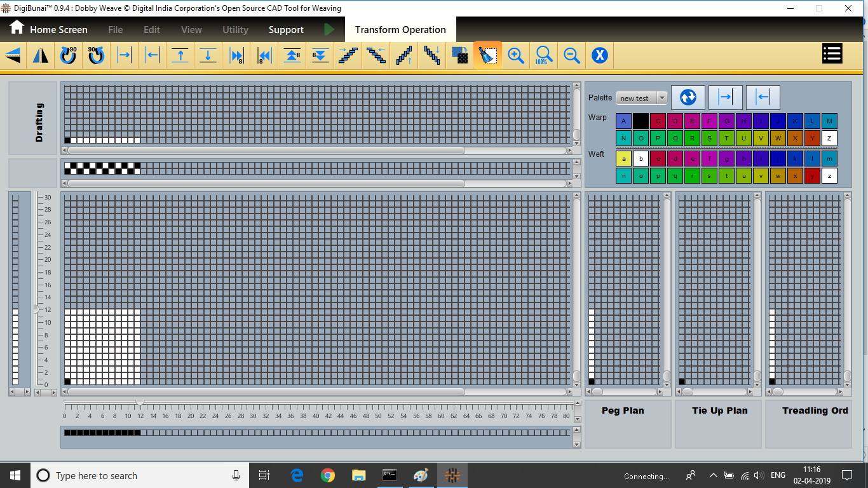Select the clear brush tool icon
Screen dimensions: 868x488
click(x=487, y=56)
